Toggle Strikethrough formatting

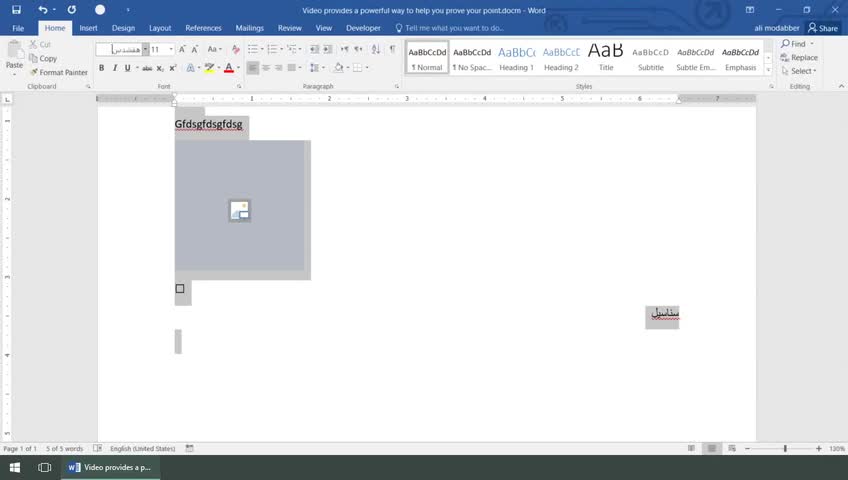(x=147, y=68)
